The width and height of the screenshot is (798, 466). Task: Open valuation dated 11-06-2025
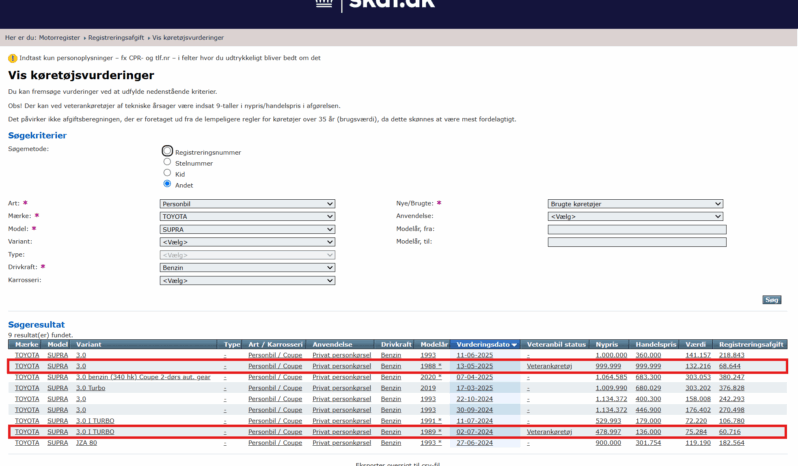point(474,355)
